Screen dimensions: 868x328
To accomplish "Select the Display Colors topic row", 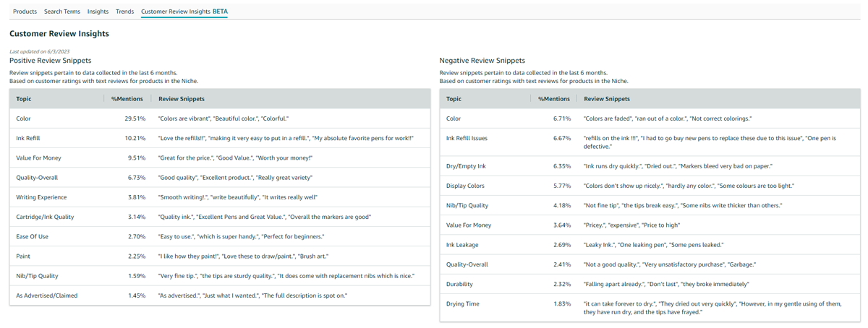I will 465,186.
